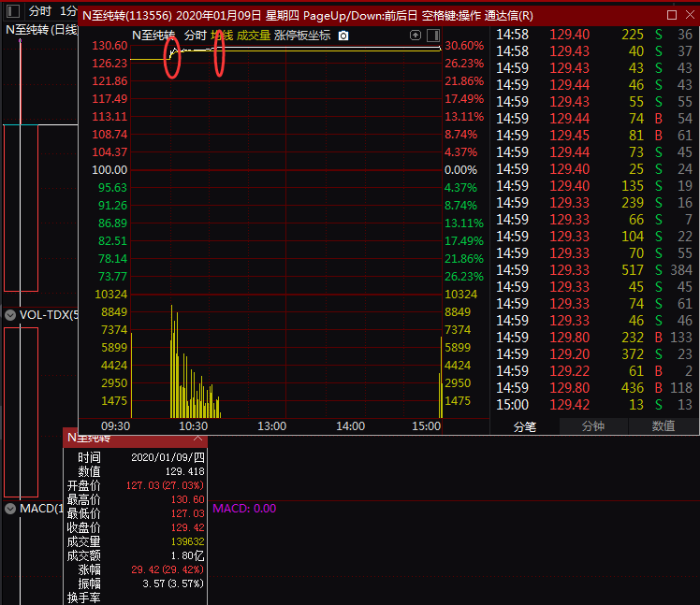Maximize the 通达信 intraday popup window
This screenshot has height=605, width=700.
[x=671, y=15]
